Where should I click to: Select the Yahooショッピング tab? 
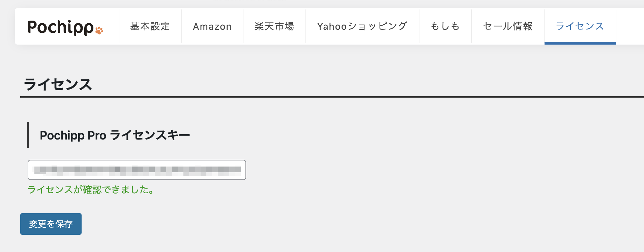362,26
